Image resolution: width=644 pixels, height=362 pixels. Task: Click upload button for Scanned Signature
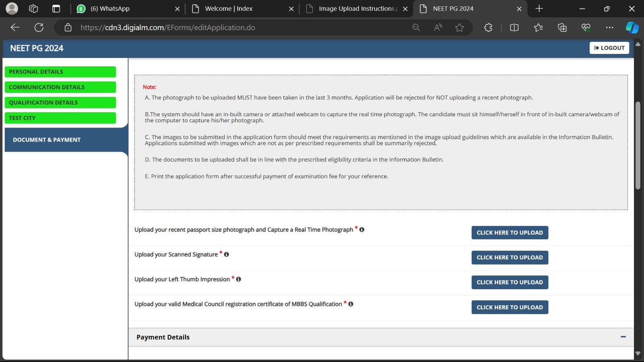tap(510, 257)
